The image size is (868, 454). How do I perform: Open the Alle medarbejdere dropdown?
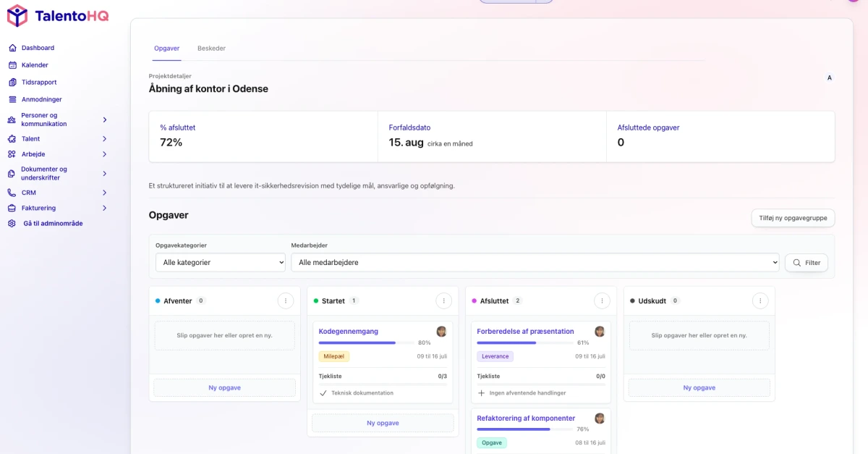click(535, 262)
